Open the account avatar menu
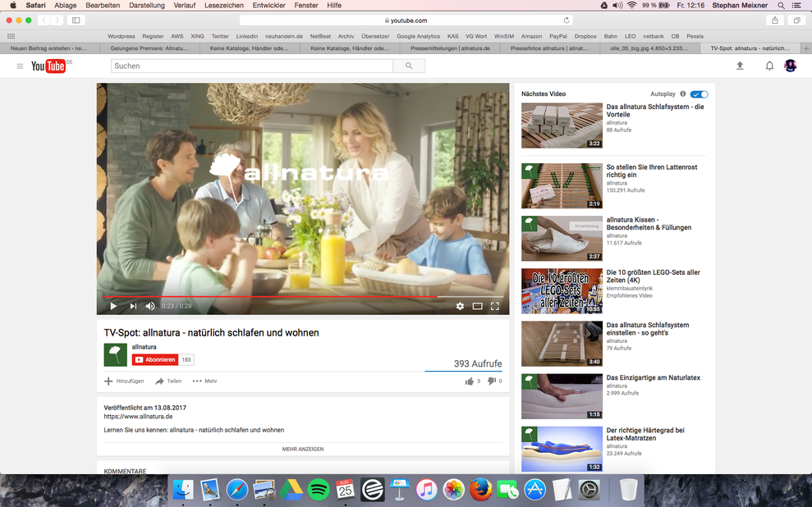812x507 pixels. [791, 66]
